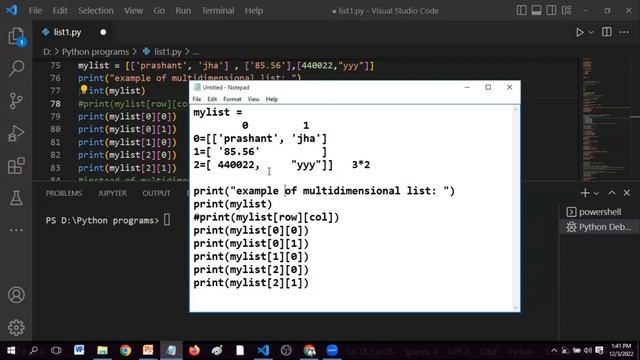Open the Run menu
Viewport: 640px width, 360px height.
pyautogui.click(x=183, y=11)
